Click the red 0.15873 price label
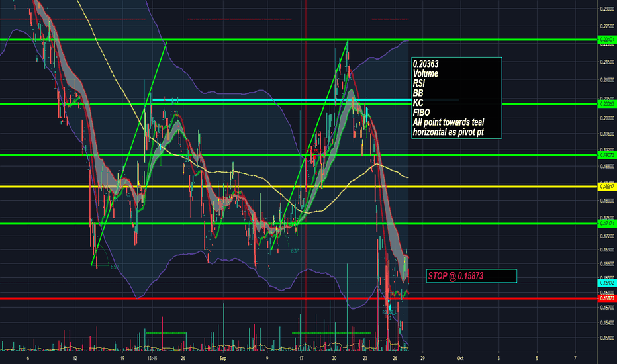617x364 pixels. coord(607,298)
